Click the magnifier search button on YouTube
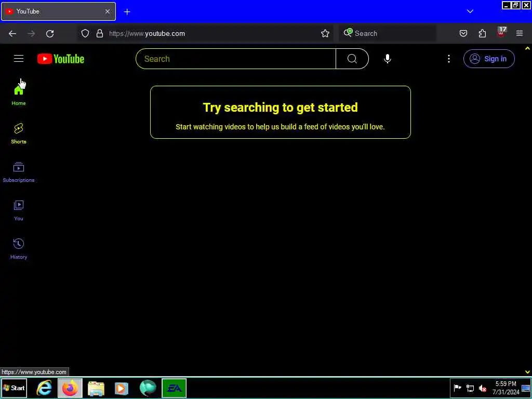532x399 pixels. 352,59
